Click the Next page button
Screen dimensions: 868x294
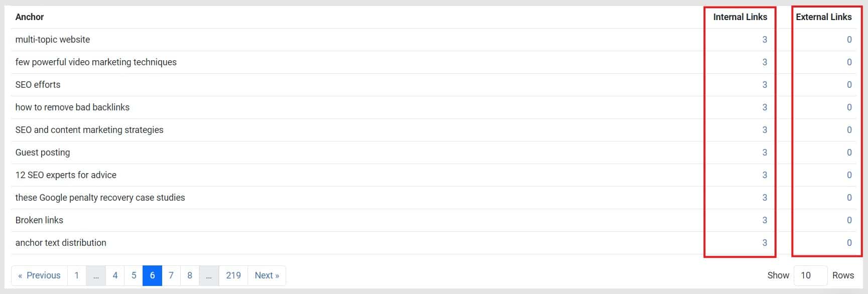[267, 275]
